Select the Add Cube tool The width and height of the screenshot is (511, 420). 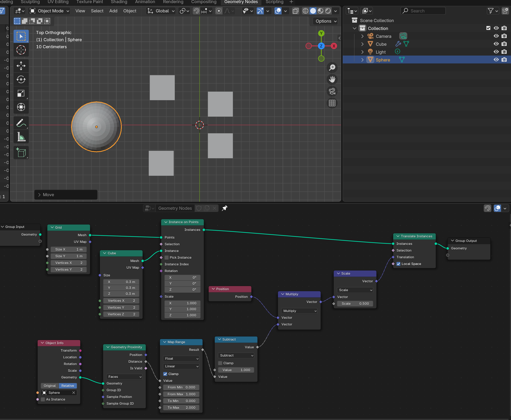point(21,153)
